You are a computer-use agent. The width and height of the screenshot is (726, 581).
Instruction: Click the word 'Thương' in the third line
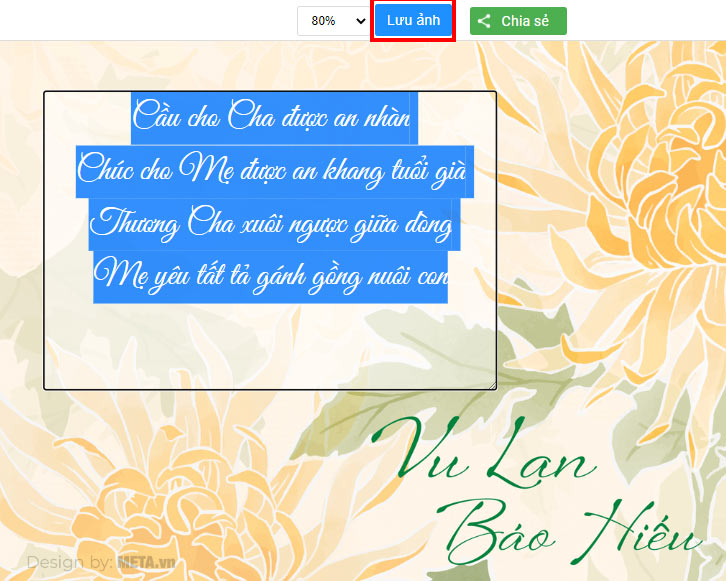coord(134,223)
